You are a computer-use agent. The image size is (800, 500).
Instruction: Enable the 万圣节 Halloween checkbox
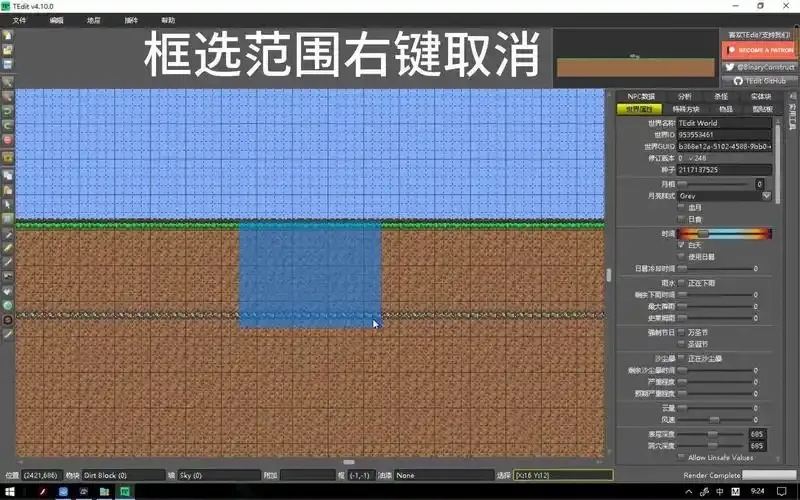[x=681, y=332]
